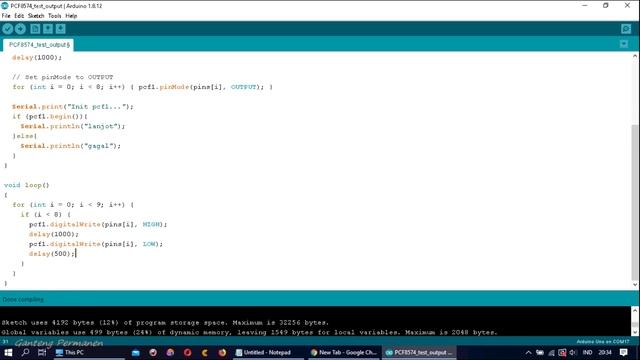The image size is (640, 360).
Task: Switch to New Tab - Google Chrome window
Action: (x=344, y=352)
